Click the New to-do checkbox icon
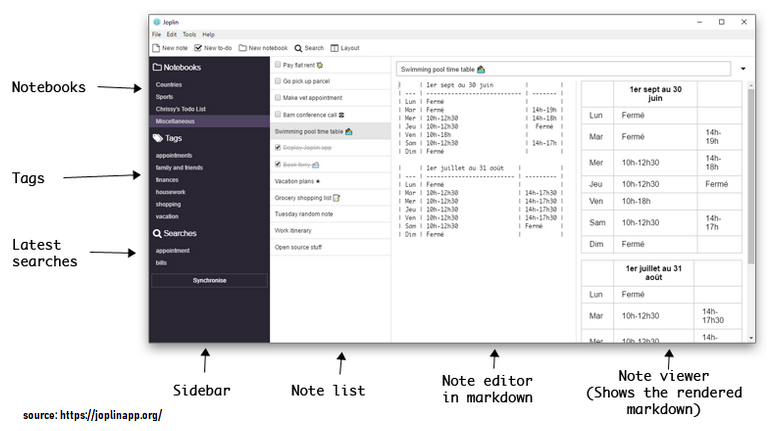The width and height of the screenshot is (770, 431). point(198,47)
